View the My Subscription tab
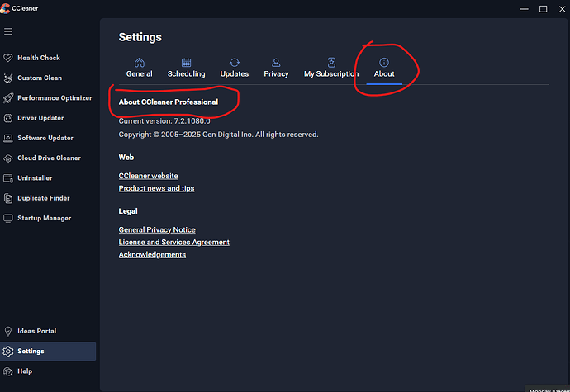570x392 pixels. tap(331, 68)
